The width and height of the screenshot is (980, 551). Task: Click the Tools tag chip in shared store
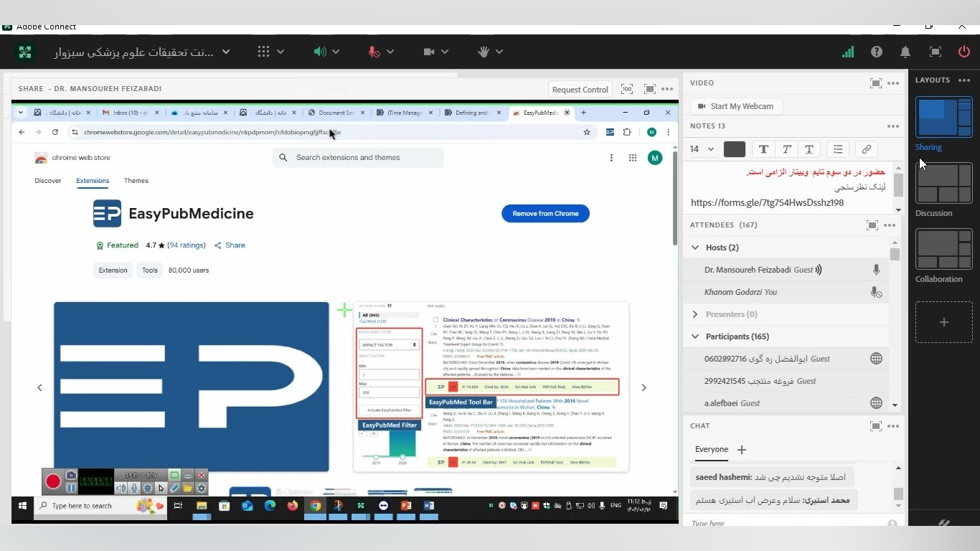pos(150,270)
